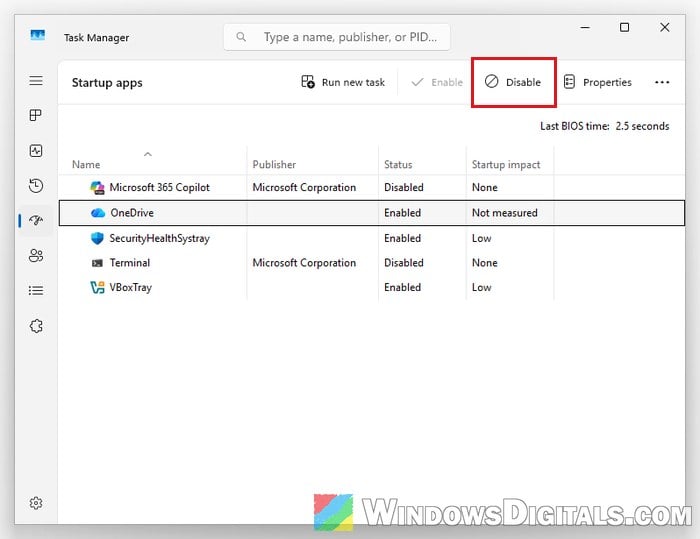
Task: Select the Microsoft 365 Copilot row name
Action: coord(159,188)
